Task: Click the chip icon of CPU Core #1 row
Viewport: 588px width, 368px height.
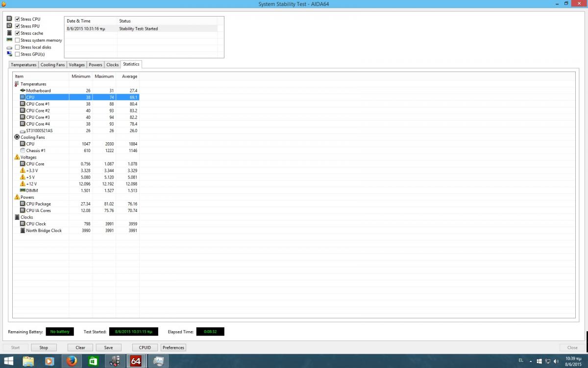Action: [23, 104]
